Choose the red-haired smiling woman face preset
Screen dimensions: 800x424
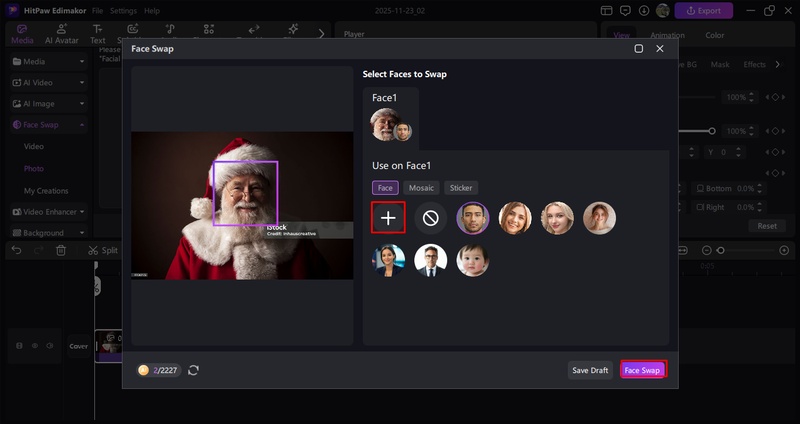pyautogui.click(x=515, y=218)
